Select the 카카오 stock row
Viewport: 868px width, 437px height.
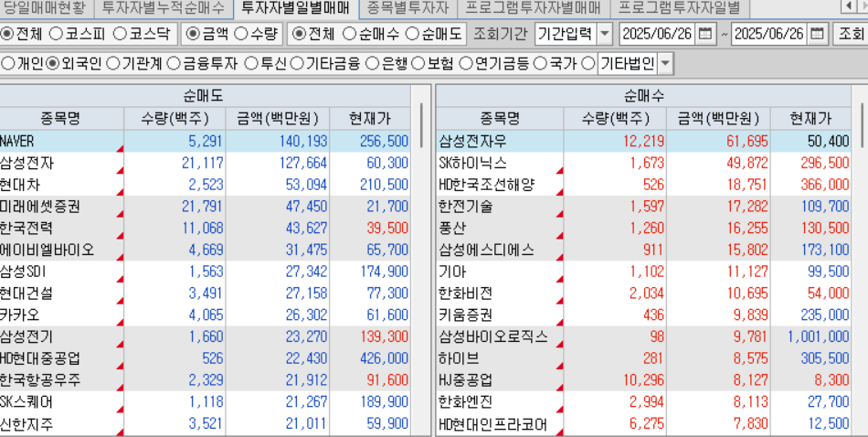click(205, 315)
